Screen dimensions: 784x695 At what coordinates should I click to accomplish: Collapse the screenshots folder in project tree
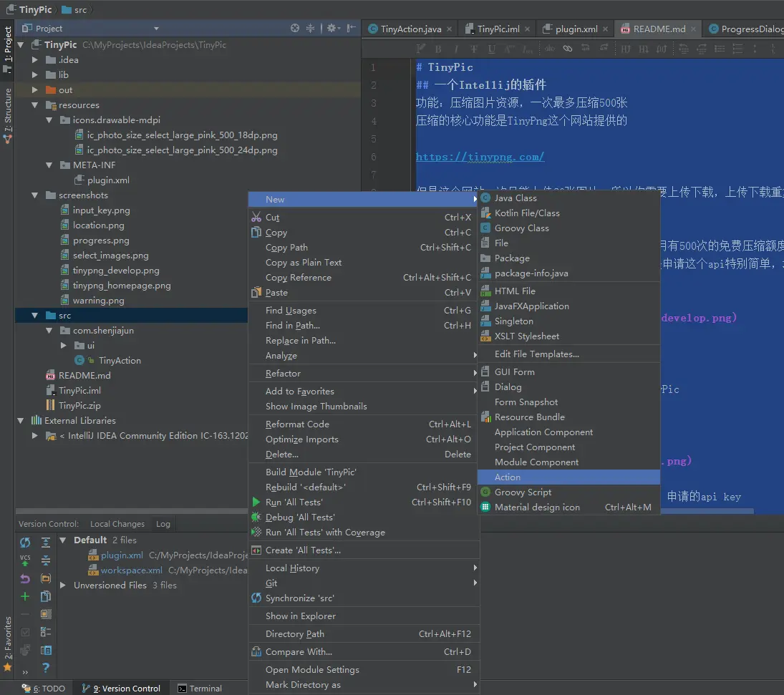[x=34, y=195]
